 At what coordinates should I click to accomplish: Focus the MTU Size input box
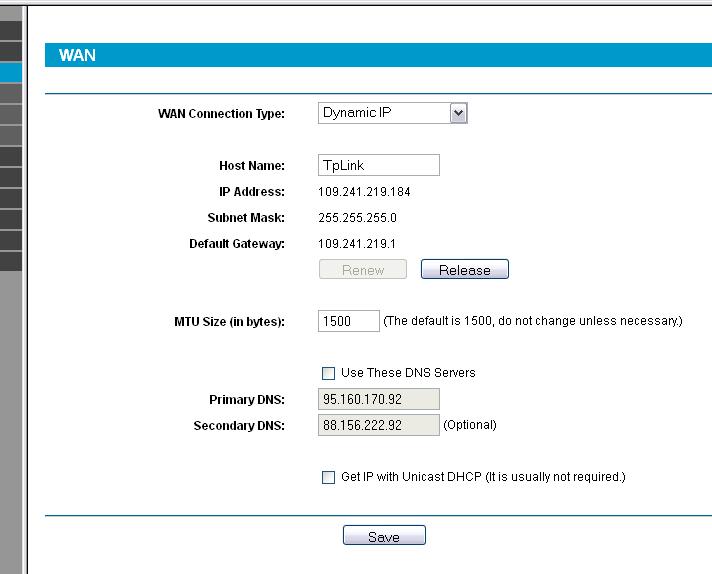click(x=348, y=321)
